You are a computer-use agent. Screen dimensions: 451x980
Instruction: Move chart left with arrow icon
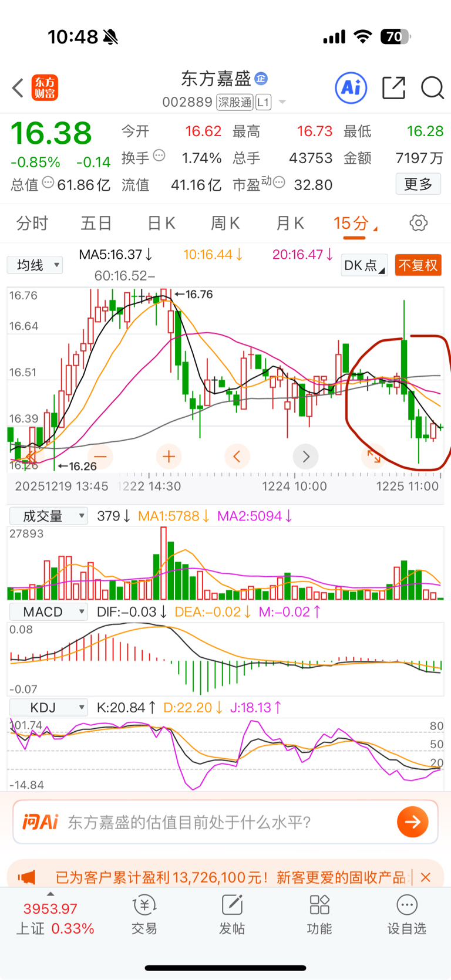[x=237, y=456]
